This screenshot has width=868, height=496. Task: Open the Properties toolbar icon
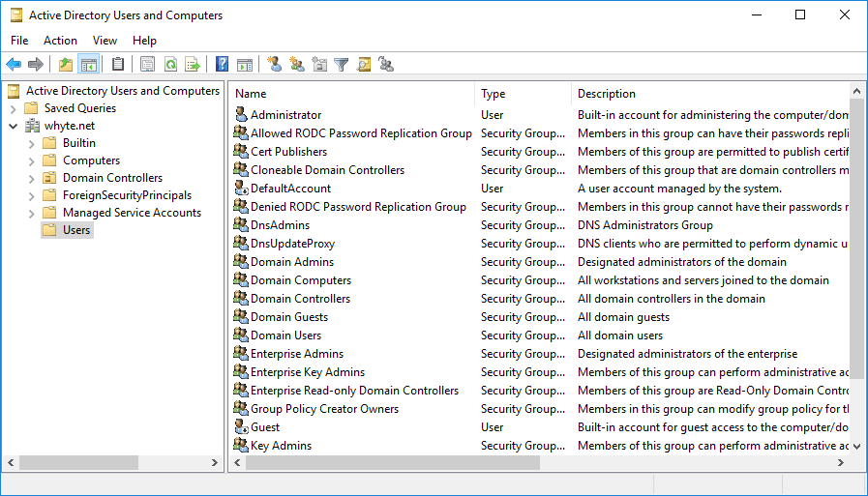point(148,65)
